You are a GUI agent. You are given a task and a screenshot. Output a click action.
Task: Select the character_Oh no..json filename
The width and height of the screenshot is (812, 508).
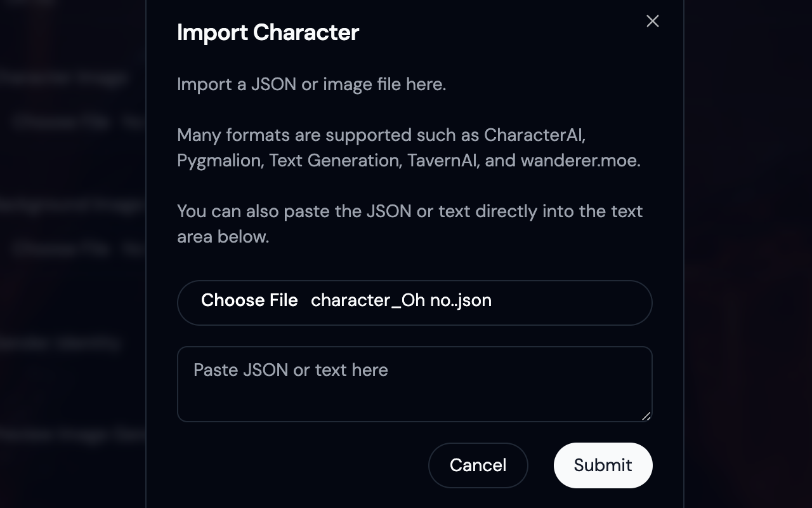click(401, 300)
